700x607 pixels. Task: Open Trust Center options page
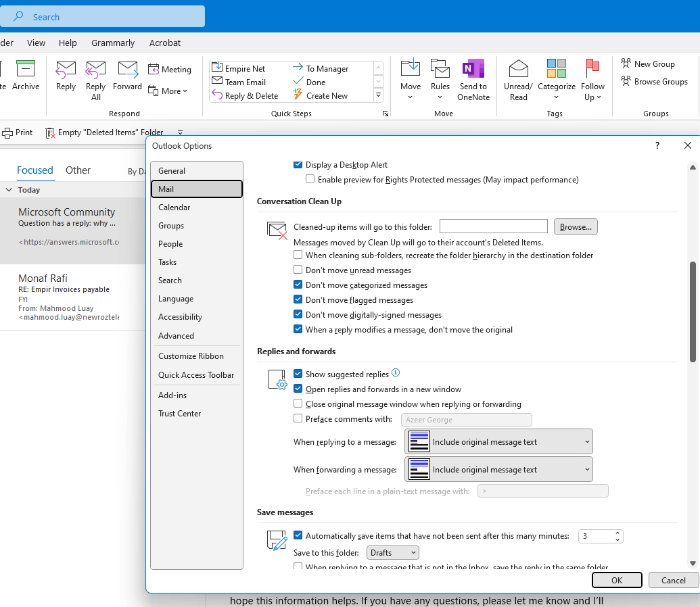(197, 413)
